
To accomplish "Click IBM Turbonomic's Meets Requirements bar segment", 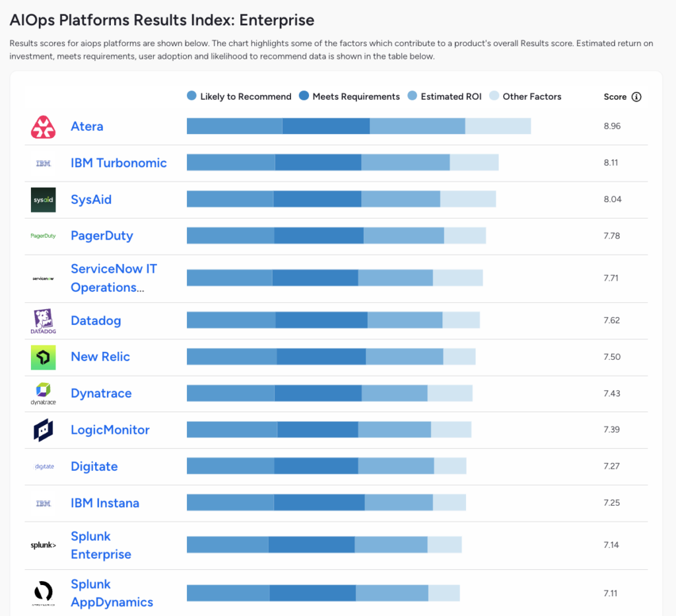I will [x=318, y=162].
